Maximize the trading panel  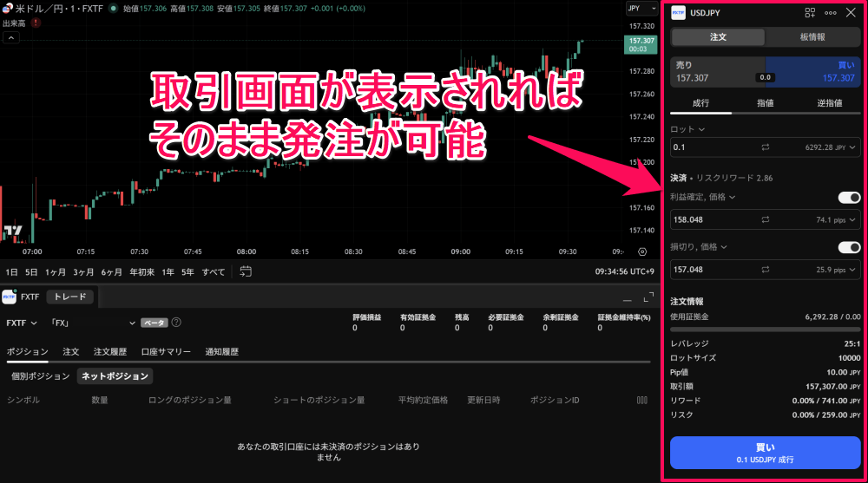tap(648, 297)
